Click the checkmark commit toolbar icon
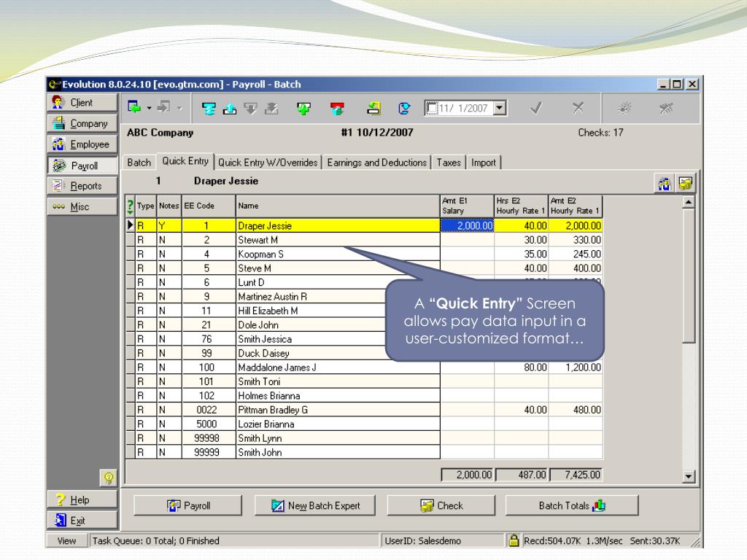Image resolution: width=747 pixels, height=560 pixels. 536,108
